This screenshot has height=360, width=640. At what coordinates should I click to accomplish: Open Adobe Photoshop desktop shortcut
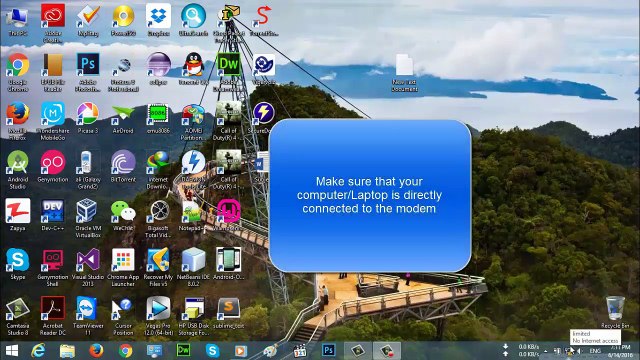[88, 72]
